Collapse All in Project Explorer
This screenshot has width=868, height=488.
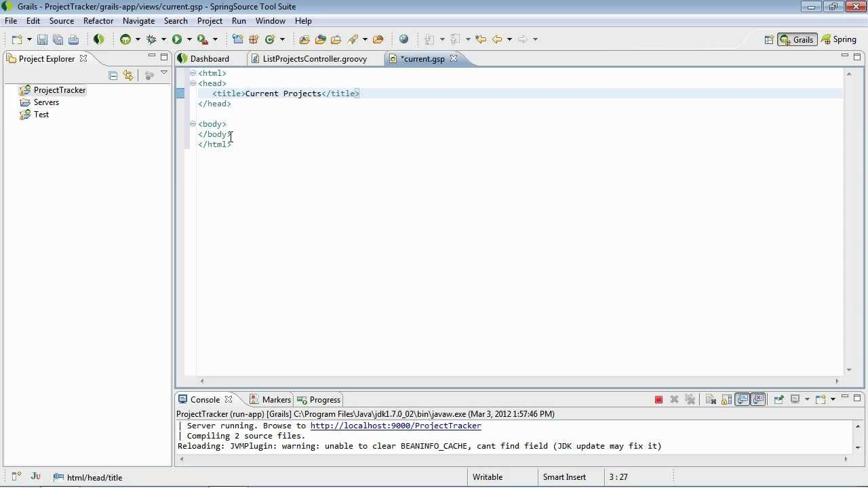pos(113,75)
